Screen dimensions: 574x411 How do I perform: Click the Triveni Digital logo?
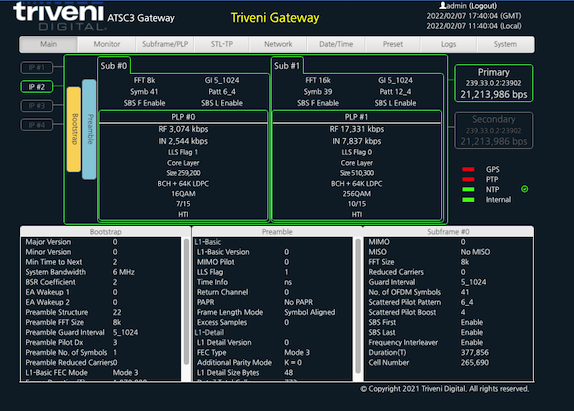[59, 16]
